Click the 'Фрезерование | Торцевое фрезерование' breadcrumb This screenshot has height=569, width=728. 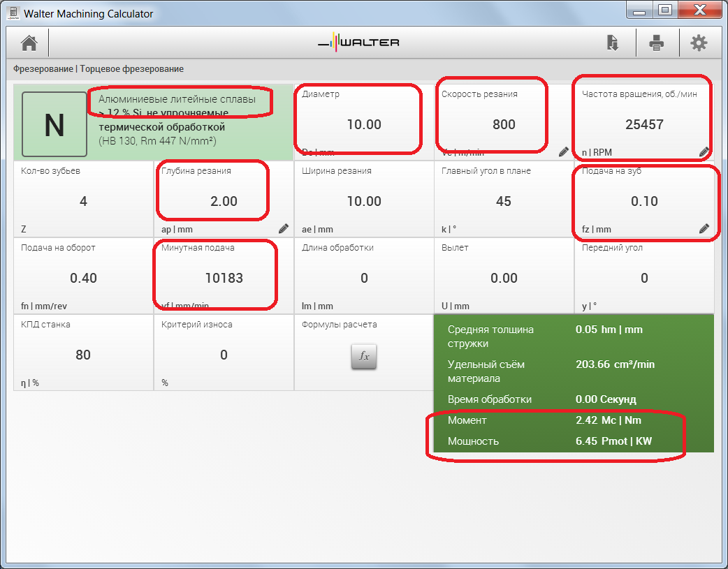click(x=99, y=68)
